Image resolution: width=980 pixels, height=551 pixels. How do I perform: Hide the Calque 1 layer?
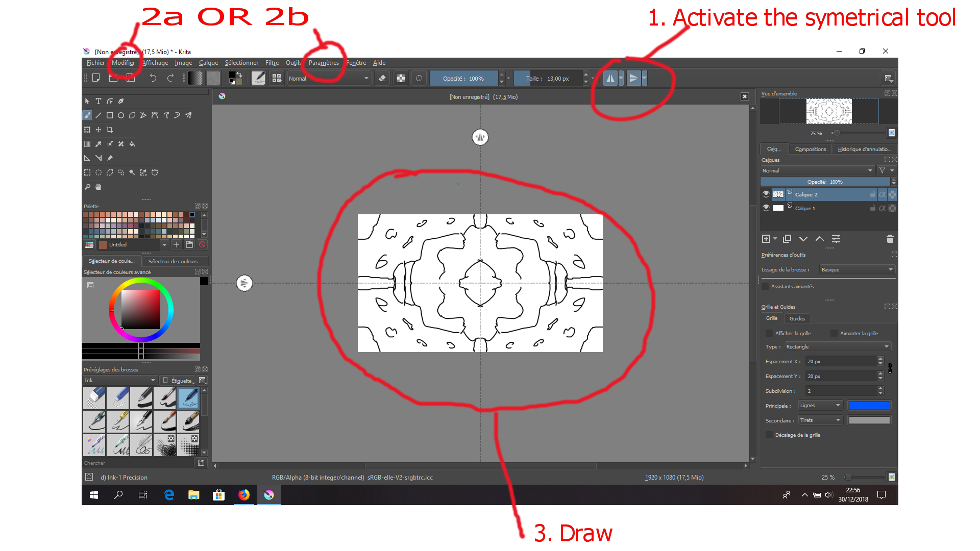tap(766, 208)
